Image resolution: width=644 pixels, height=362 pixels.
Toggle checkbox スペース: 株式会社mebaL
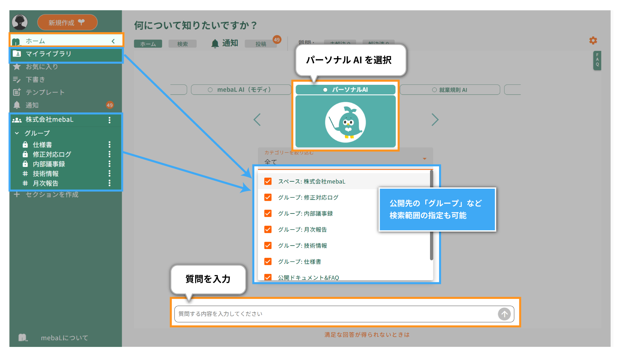click(268, 181)
